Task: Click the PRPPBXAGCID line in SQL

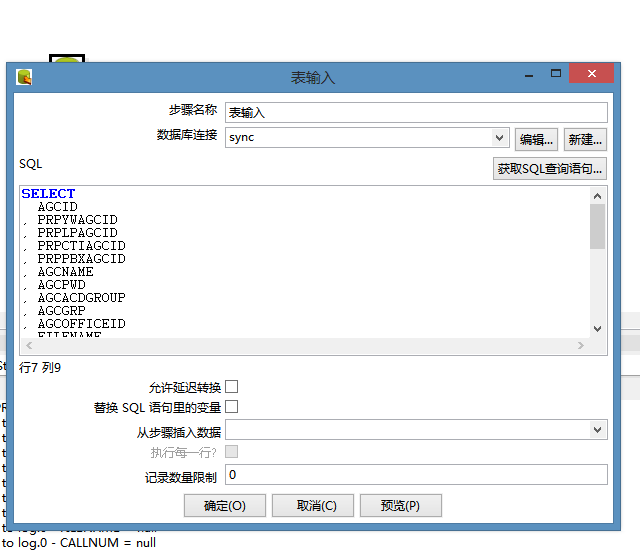Action: tap(82, 259)
